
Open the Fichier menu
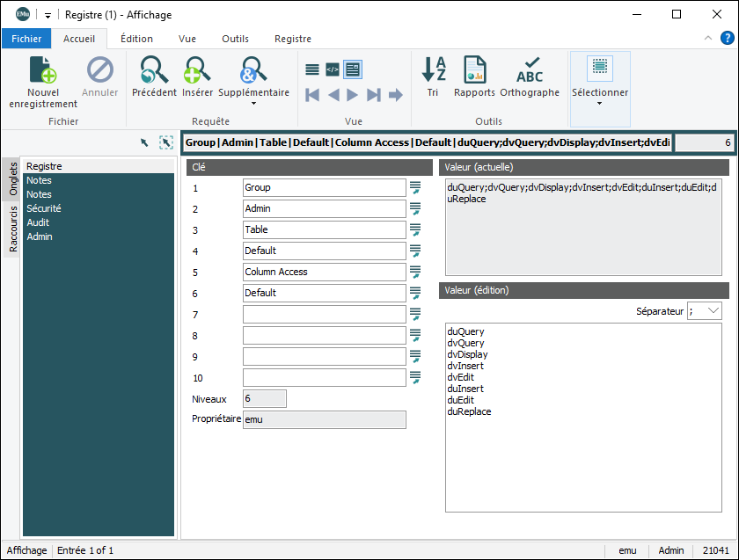[26, 39]
